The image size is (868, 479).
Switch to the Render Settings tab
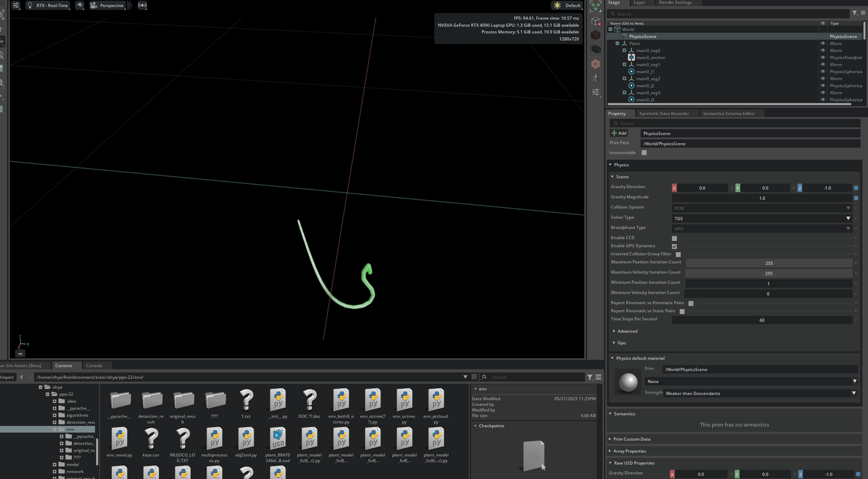pyautogui.click(x=675, y=2)
